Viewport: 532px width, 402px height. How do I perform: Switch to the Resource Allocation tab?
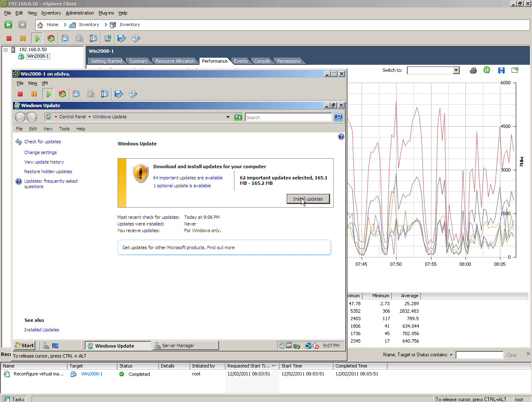pyautogui.click(x=175, y=61)
